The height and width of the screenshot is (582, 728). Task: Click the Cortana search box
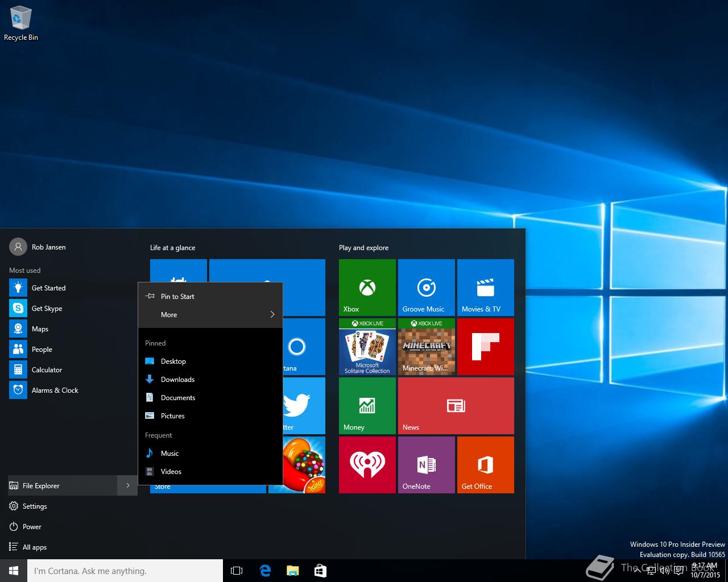125,571
